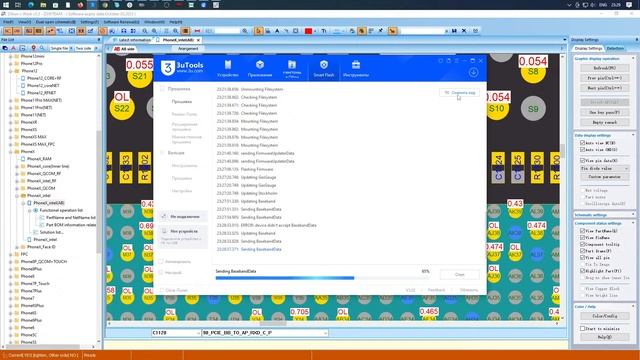This screenshot has height=360, width=640.
Task: Open the Settings menu
Action: 89,22
